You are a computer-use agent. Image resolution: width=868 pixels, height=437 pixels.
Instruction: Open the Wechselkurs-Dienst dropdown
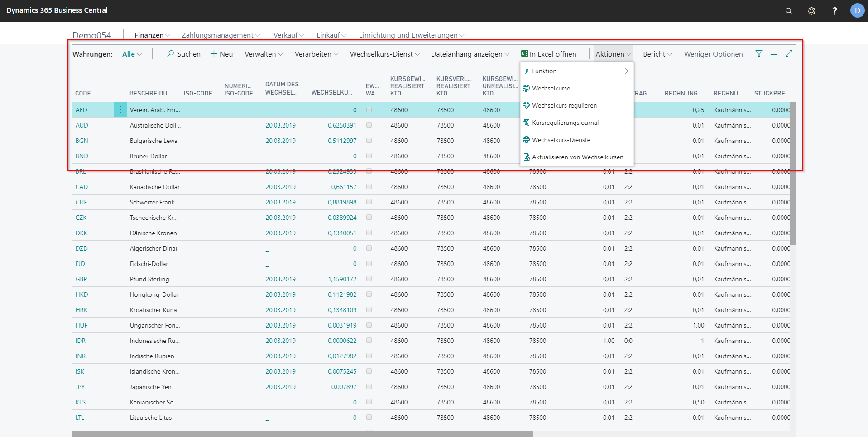385,54
